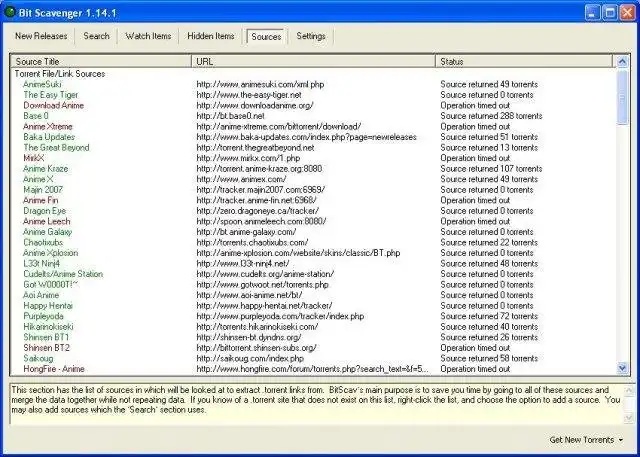Click the saikoug.com/index.php URL cell
The image size is (640, 457).
click(250, 359)
